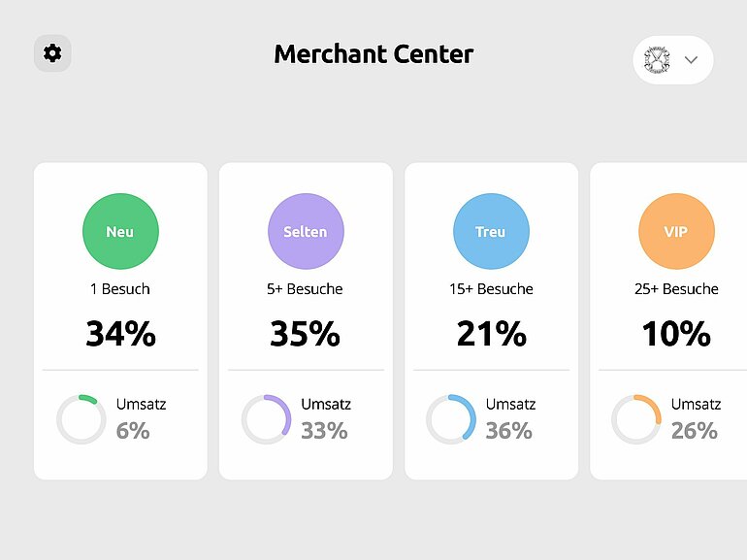Click the green Neu segment circle
The image size is (747, 560).
coord(120,232)
